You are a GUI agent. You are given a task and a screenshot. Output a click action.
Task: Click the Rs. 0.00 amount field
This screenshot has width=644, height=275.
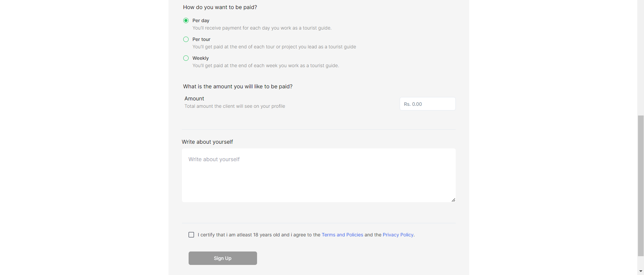(x=428, y=104)
